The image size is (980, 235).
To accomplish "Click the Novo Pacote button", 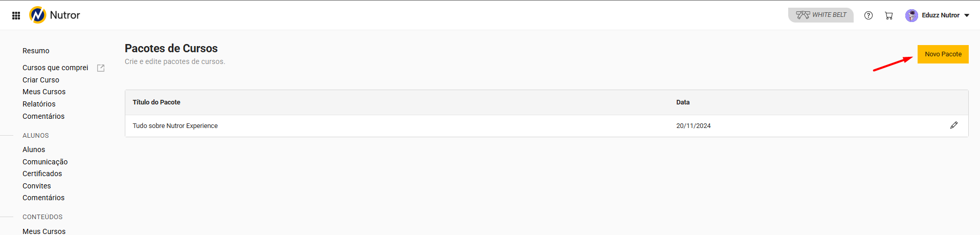I will [x=943, y=54].
